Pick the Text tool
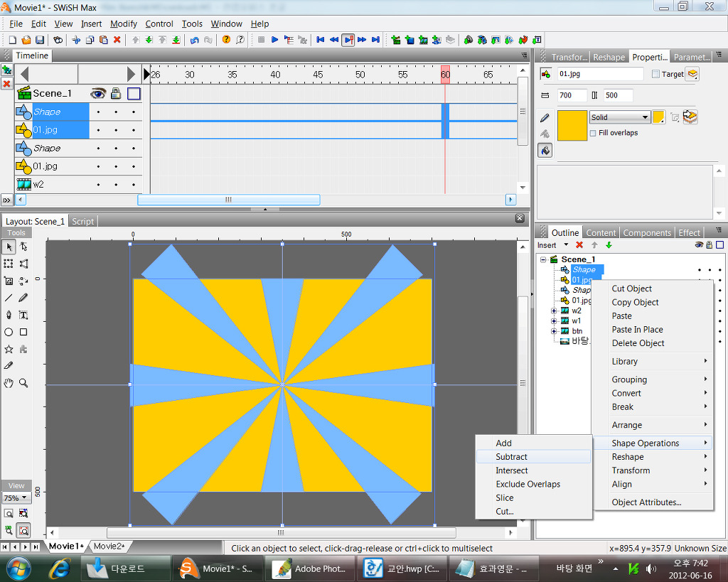The image size is (728, 582). 23,315
